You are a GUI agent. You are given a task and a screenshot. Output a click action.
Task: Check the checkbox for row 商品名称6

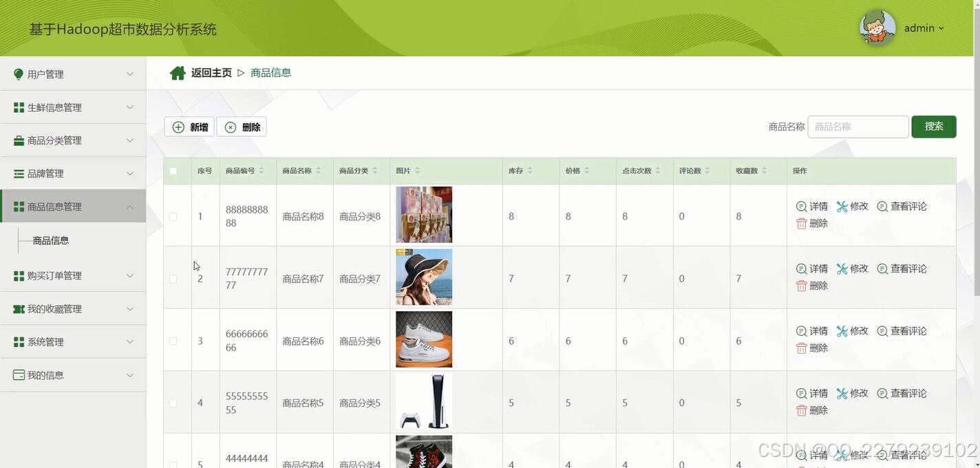[173, 341]
